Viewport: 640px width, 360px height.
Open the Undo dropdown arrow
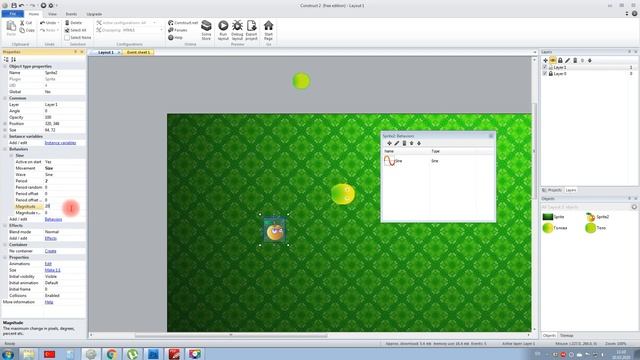[58, 23]
